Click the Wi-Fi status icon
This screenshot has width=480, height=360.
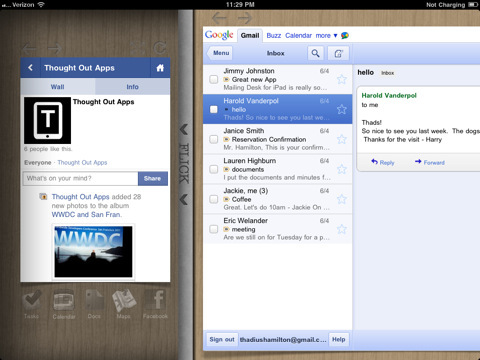coord(41,5)
